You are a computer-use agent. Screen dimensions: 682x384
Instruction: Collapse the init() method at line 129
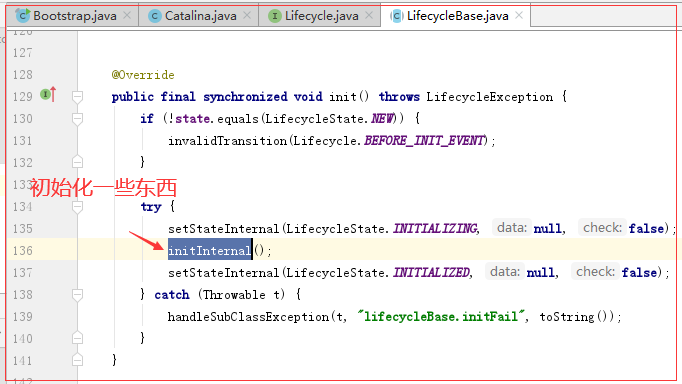coord(77,97)
